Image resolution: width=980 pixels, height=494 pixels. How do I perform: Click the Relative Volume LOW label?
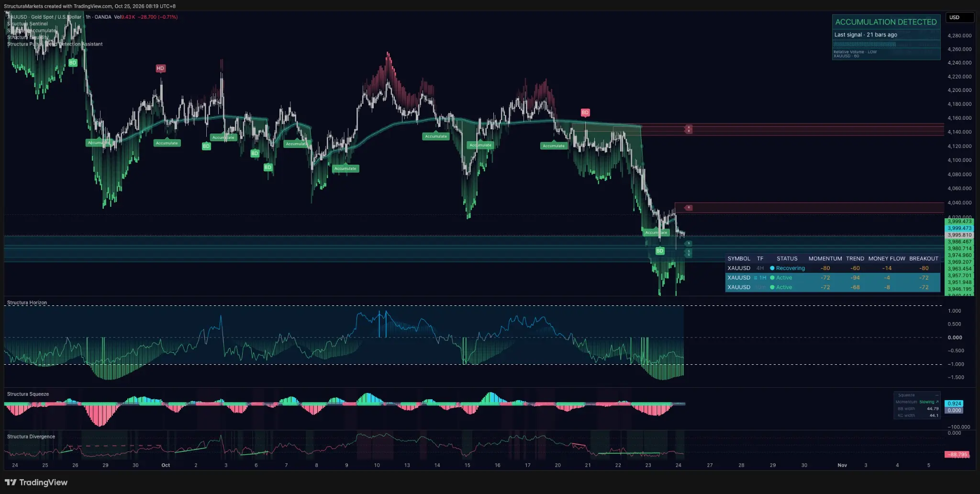(x=855, y=52)
